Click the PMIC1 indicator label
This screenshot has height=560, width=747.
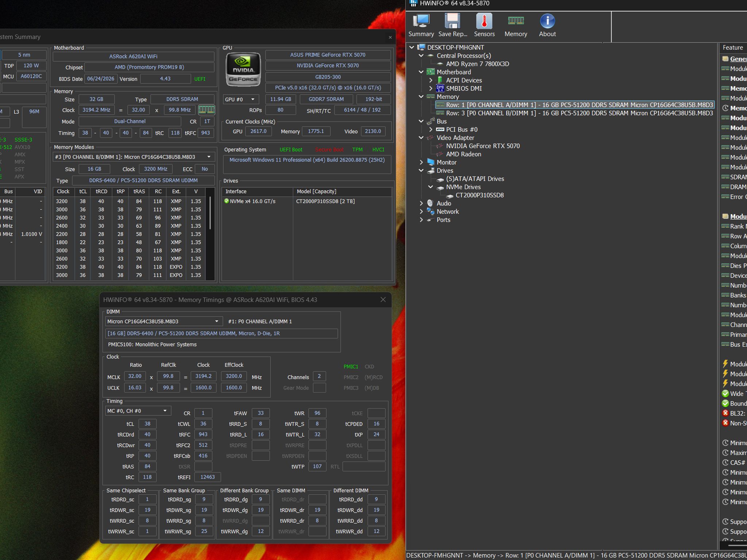pos(351,366)
